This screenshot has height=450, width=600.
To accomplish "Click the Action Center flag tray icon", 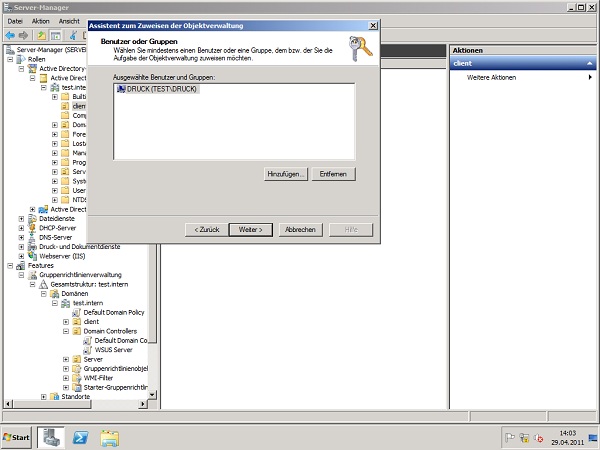I will pyautogui.click(x=509, y=437).
